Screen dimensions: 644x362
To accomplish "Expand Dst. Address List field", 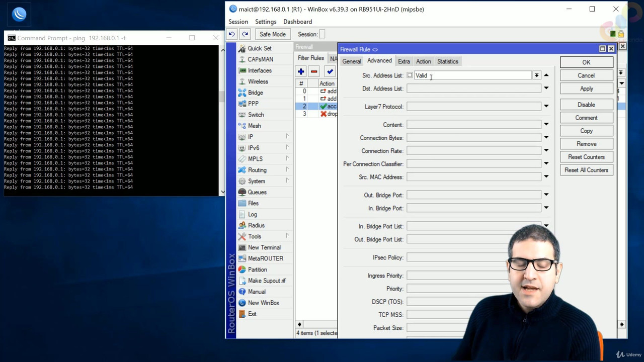I will pos(546,88).
